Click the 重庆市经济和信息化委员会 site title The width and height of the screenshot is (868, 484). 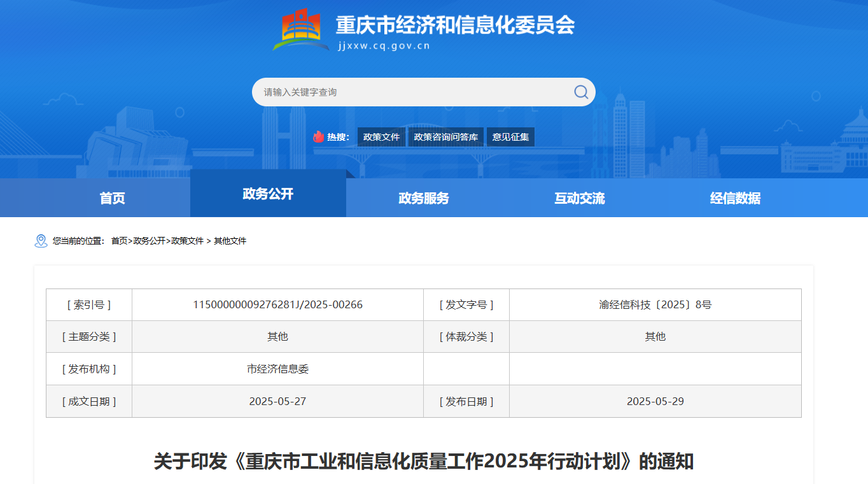(x=455, y=25)
